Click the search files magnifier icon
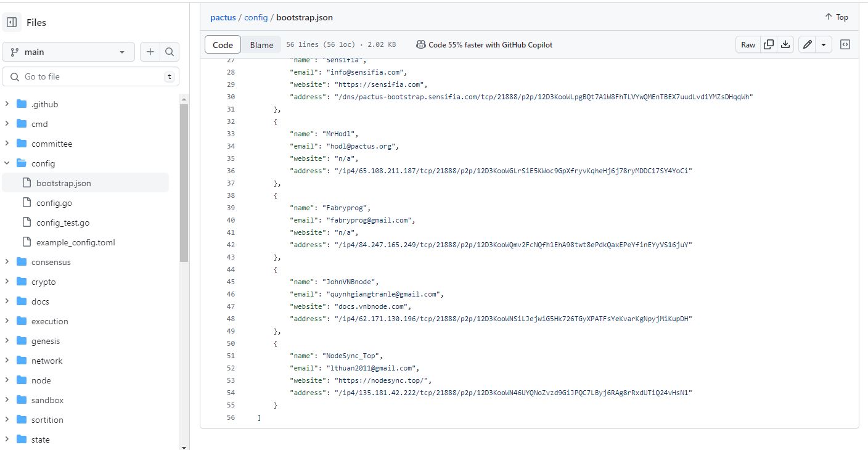This screenshot has height=450, width=868. coord(170,52)
